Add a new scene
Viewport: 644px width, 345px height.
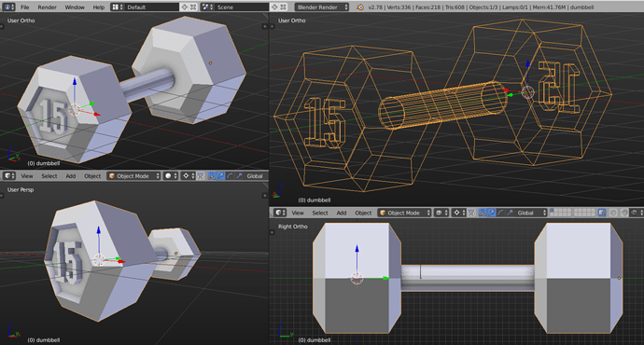tap(274, 7)
